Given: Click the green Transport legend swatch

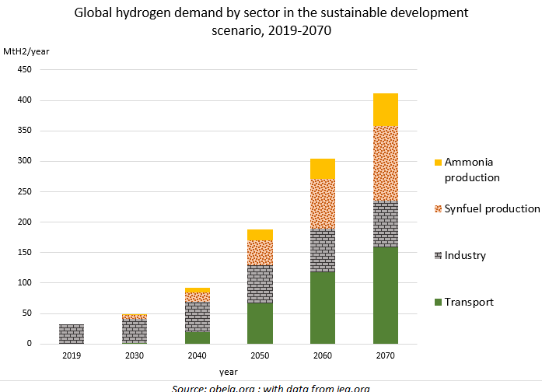Looking at the screenshot, I should tap(438, 303).
